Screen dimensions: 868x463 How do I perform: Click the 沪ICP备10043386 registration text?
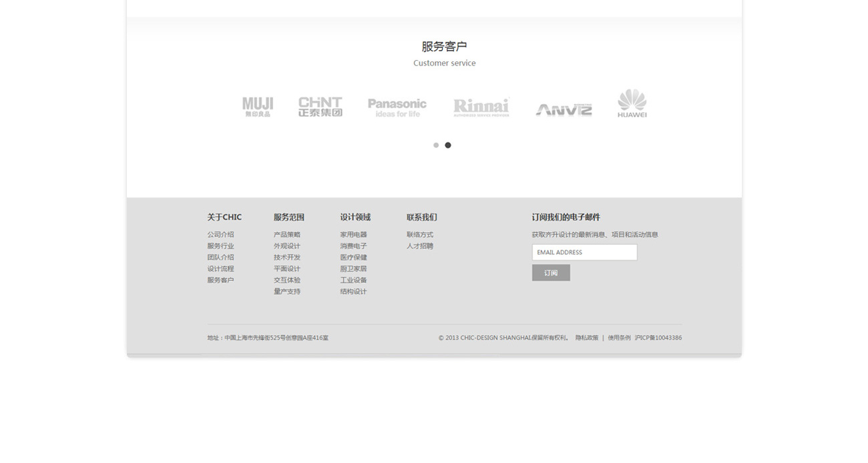[x=658, y=338]
